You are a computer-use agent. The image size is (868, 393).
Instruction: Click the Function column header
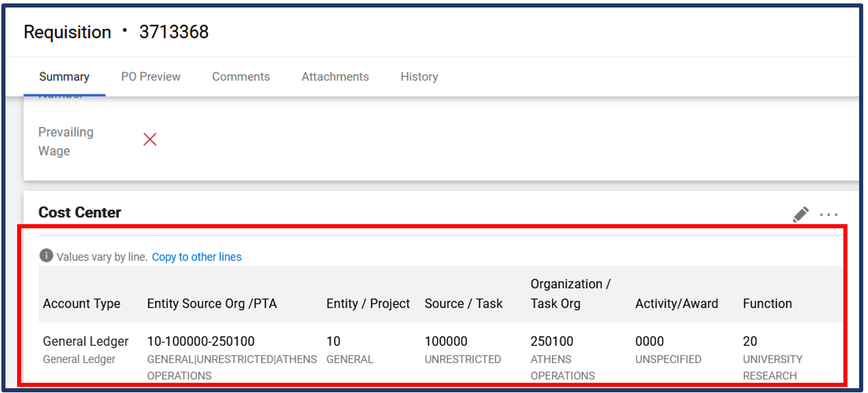[767, 304]
